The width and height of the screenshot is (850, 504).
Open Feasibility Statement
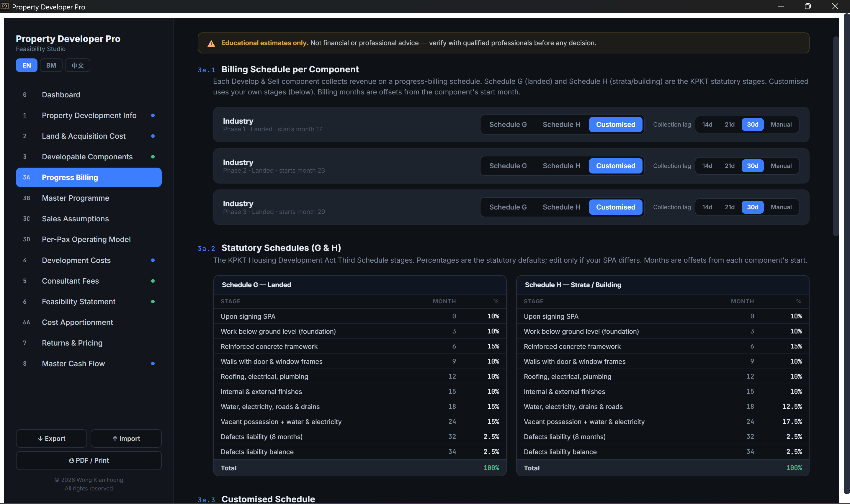pos(89,302)
